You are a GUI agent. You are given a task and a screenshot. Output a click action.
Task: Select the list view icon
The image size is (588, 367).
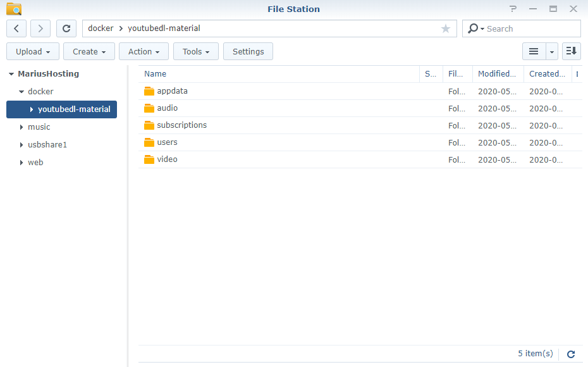[533, 51]
